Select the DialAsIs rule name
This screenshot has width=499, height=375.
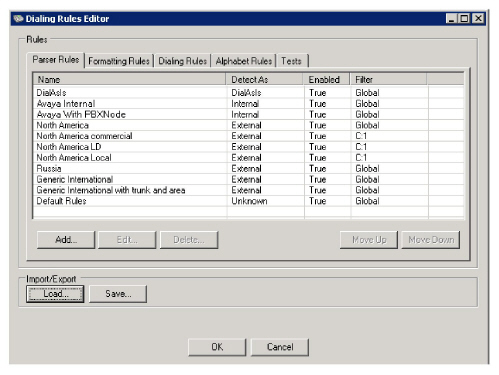coord(51,93)
